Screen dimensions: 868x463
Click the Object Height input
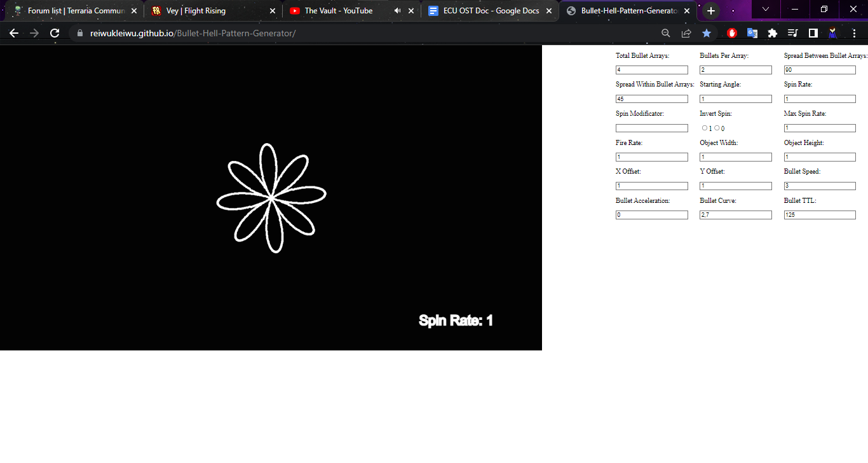820,157
